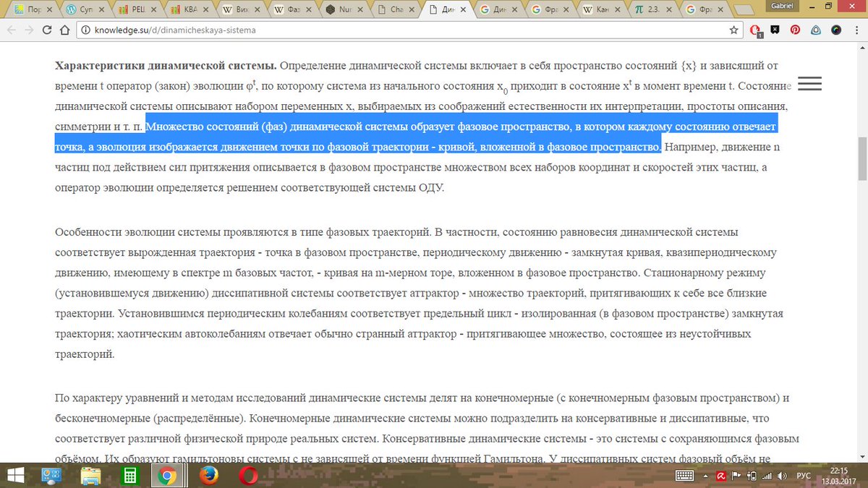The width and height of the screenshot is (868, 488).
Task: Switch to the pi-icon '2.3.' tab
Action: [x=652, y=10]
